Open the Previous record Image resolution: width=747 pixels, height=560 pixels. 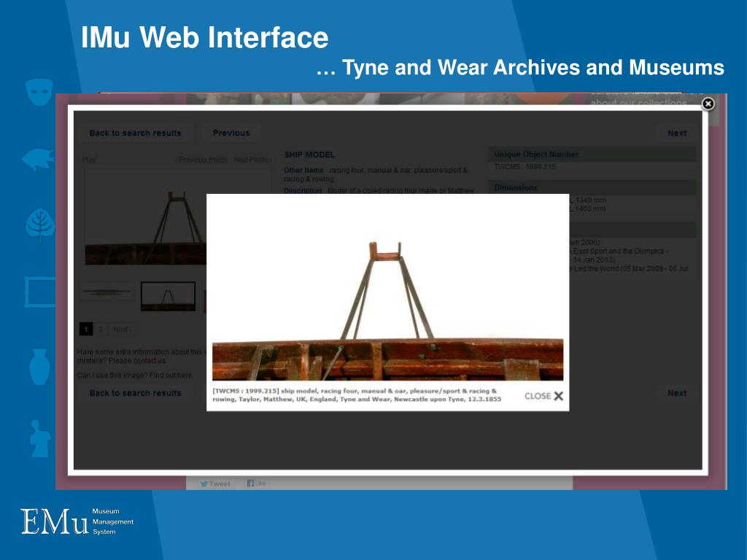tap(231, 133)
